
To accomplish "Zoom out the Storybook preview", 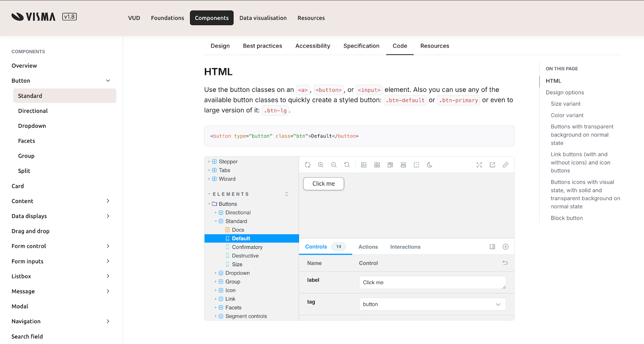I will (334, 165).
